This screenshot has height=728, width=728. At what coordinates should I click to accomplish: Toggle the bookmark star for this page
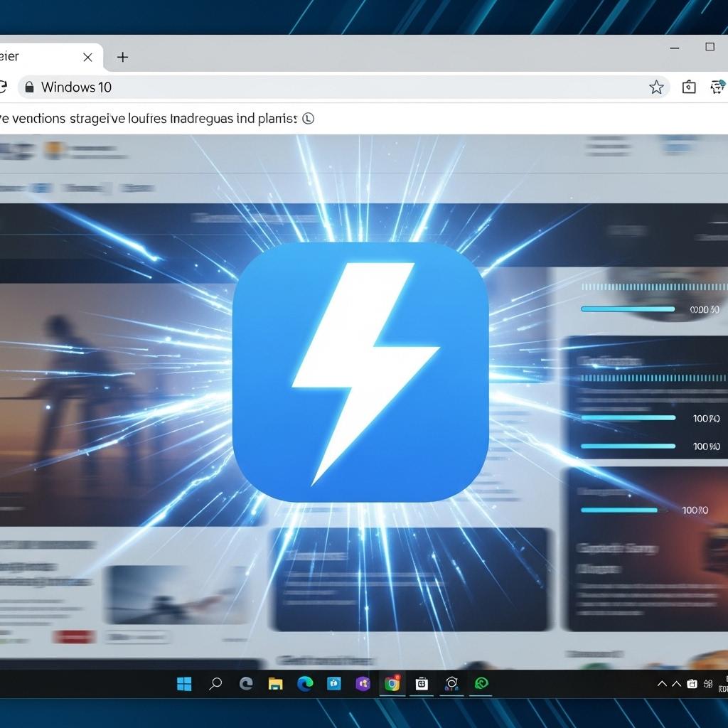click(656, 87)
